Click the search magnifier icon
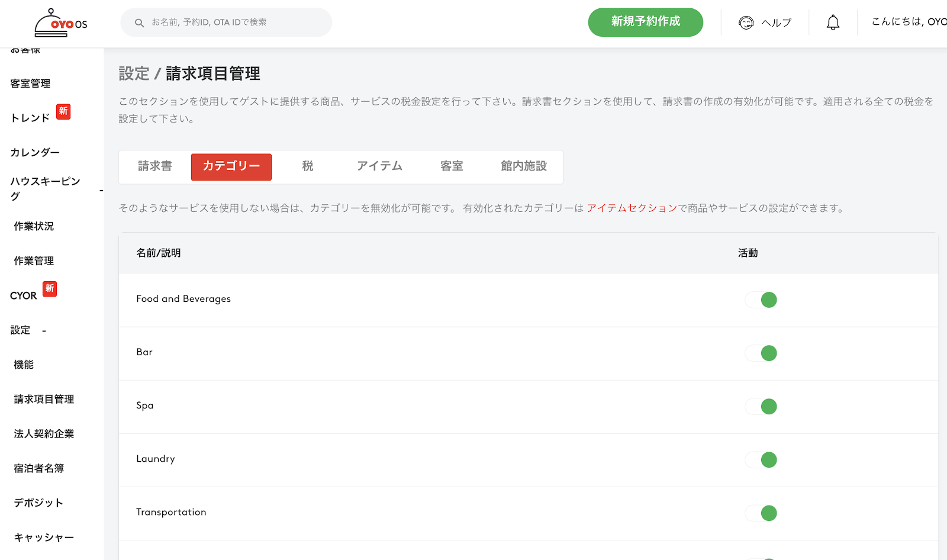This screenshot has height=560, width=947. click(x=140, y=23)
